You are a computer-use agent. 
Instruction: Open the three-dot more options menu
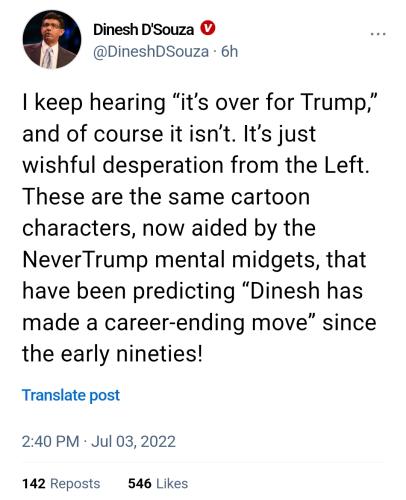[378, 34]
